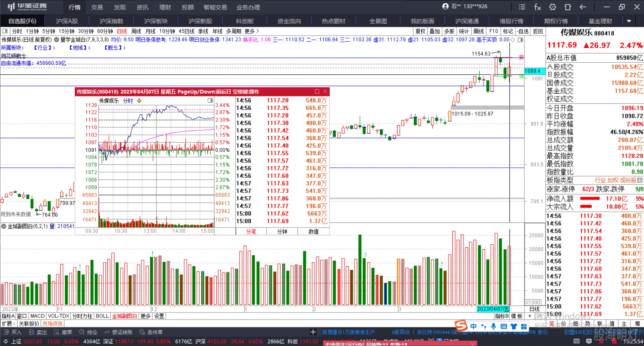Switch popup to 分笔 tick view
644x346 pixels.
tap(251, 232)
